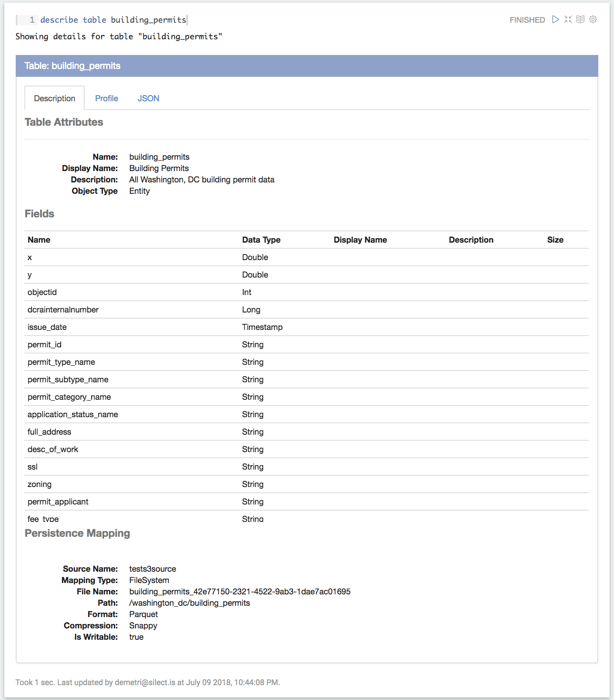614x700 pixels.
Task: Click the 'Table Attributes' section heading
Action: pyautogui.click(x=64, y=122)
